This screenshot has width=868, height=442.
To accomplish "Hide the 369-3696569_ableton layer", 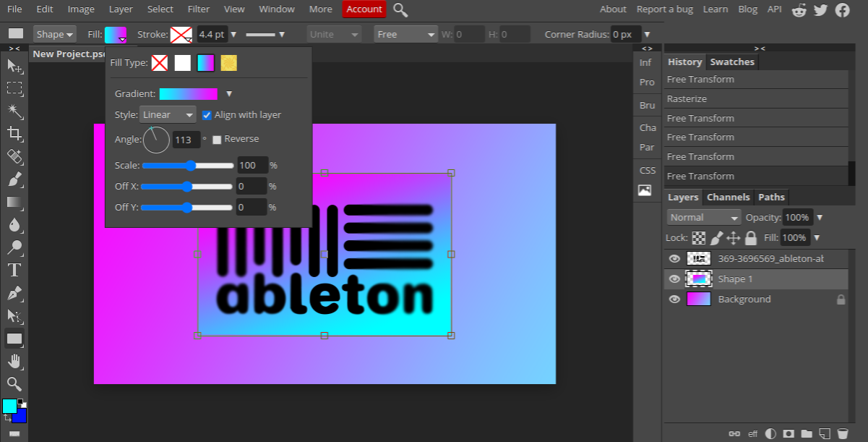I will tap(674, 258).
